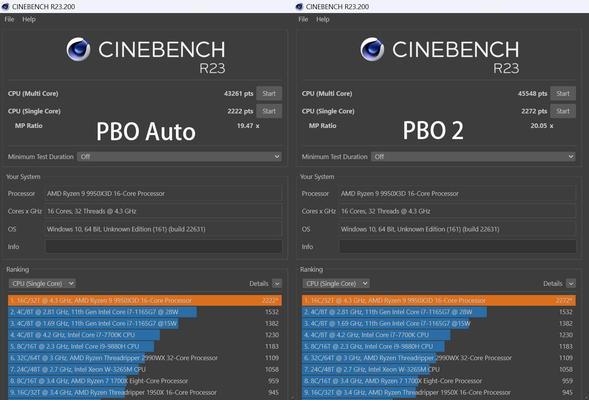
Task: Click OS Windows 10 value in left window
Action: point(164,229)
